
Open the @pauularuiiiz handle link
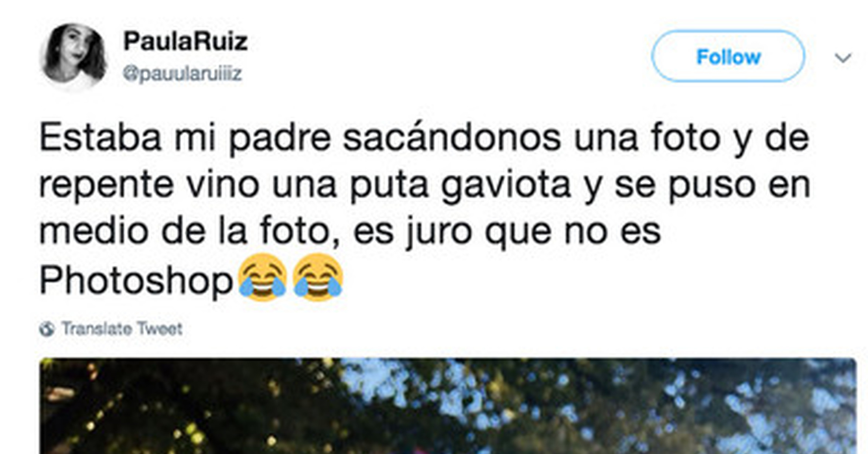[182, 73]
